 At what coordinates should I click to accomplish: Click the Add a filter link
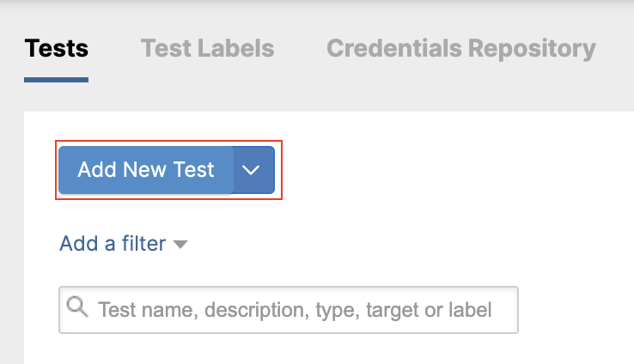point(113,244)
